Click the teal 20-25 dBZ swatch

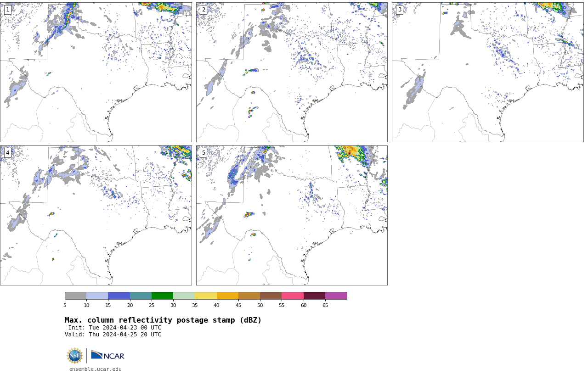pos(141,296)
